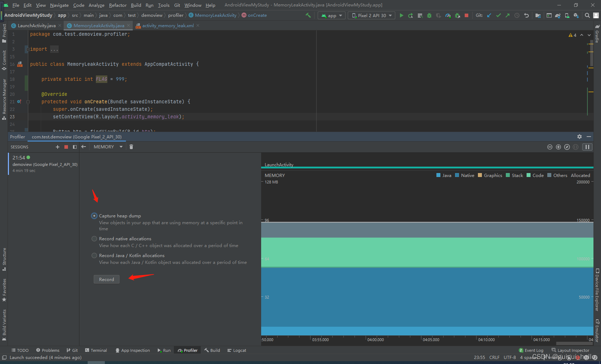
Task: Zoom out the profiler timeline
Action: point(550,147)
